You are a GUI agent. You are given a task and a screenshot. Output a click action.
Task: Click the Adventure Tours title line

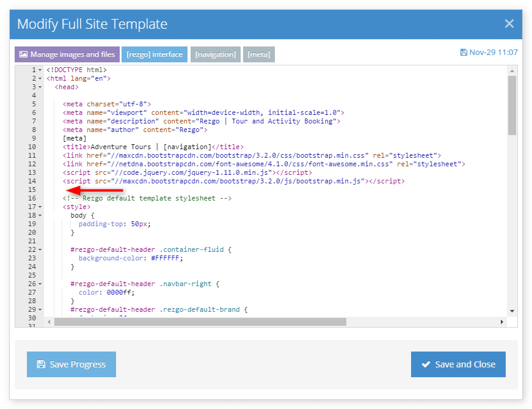[x=153, y=147]
